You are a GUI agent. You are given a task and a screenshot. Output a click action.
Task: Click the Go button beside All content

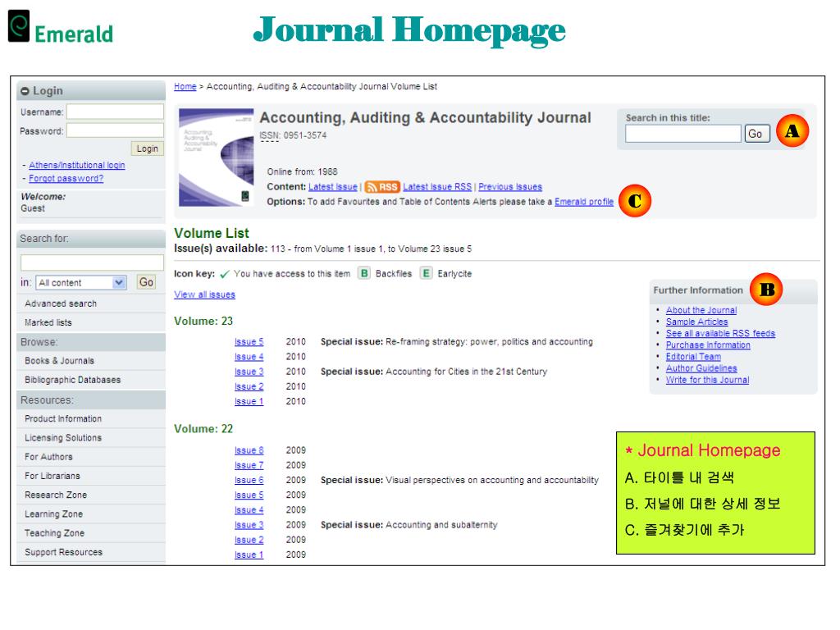tap(146, 282)
